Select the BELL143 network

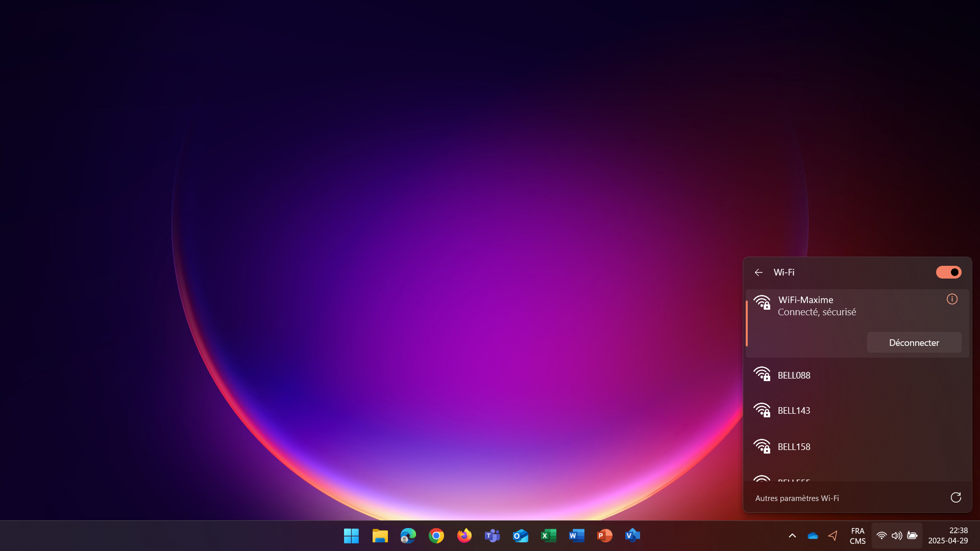pos(794,410)
